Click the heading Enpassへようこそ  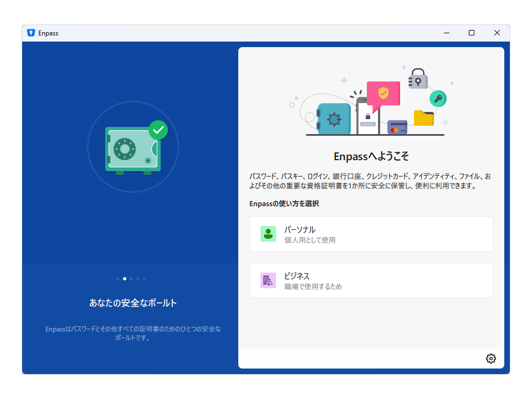pyautogui.click(x=371, y=156)
